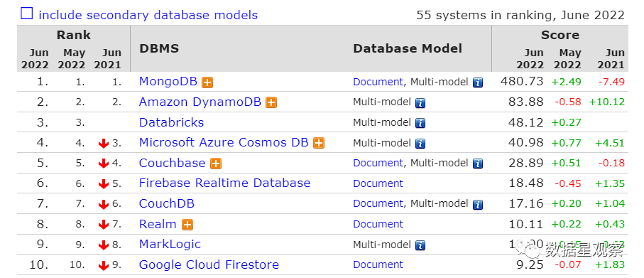Click the red down arrow in Realm row
The width and height of the screenshot is (644, 278).
tap(104, 225)
